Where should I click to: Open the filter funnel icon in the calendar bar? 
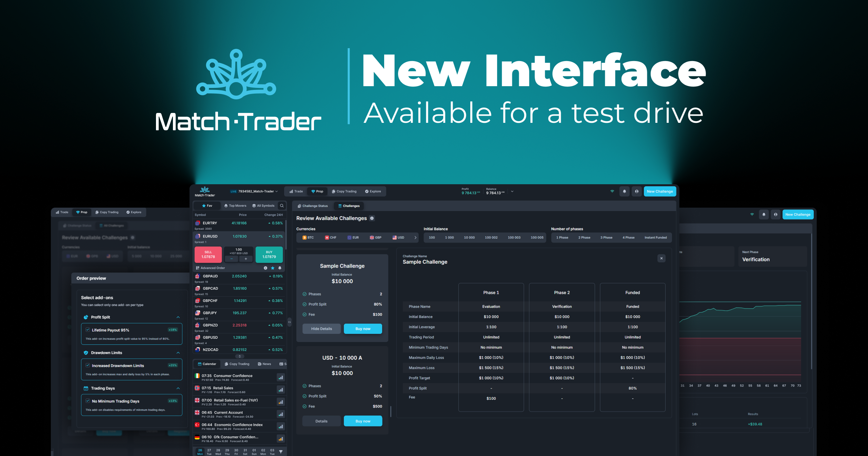(x=281, y=451)
